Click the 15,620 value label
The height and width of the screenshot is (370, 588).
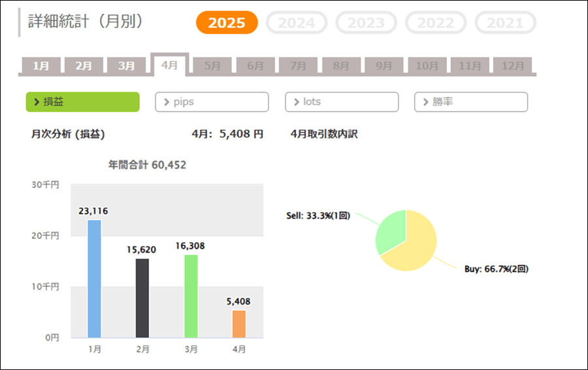coord(141,250)
